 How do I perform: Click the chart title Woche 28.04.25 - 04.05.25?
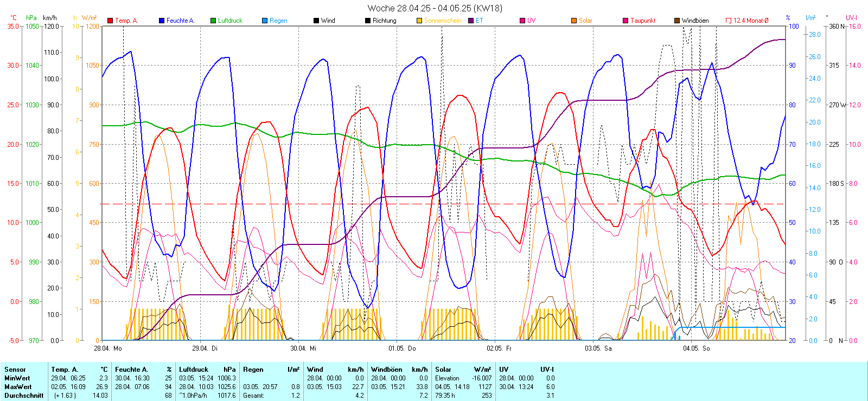[435, 8]
